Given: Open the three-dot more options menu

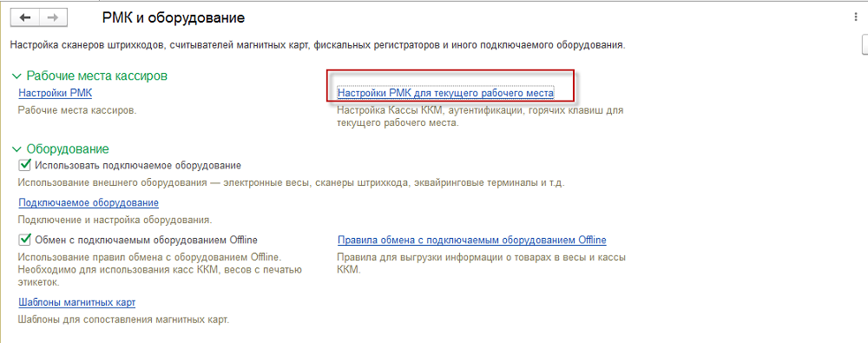Looking at the screenshot, I should pyautogui.click(x=857, y=17).
